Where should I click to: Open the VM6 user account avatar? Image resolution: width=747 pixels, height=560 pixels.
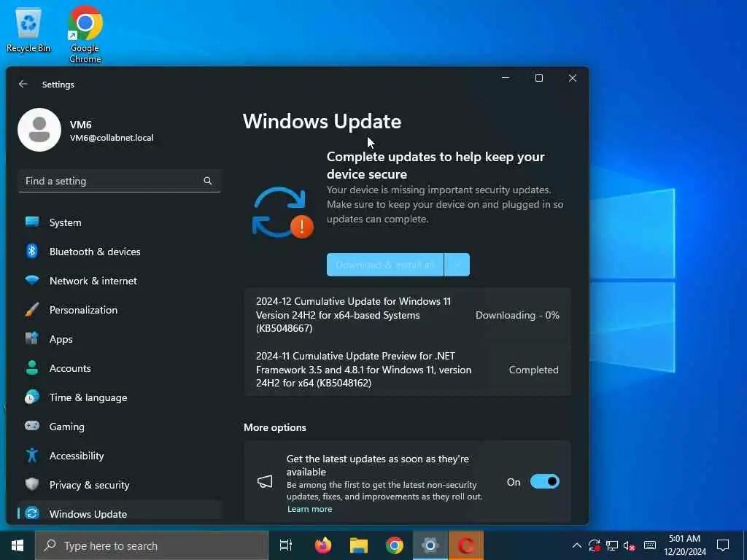click(x=39, y=130)
